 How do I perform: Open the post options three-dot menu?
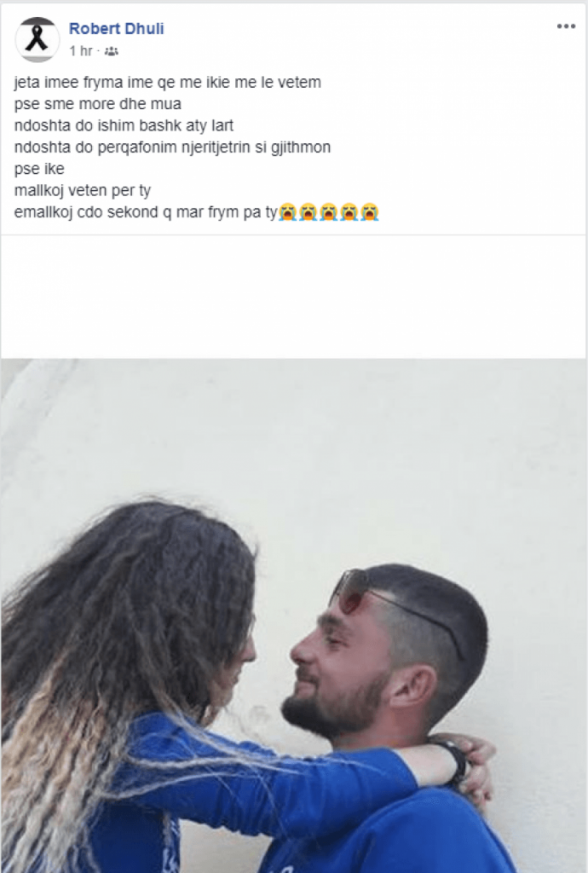566,26
